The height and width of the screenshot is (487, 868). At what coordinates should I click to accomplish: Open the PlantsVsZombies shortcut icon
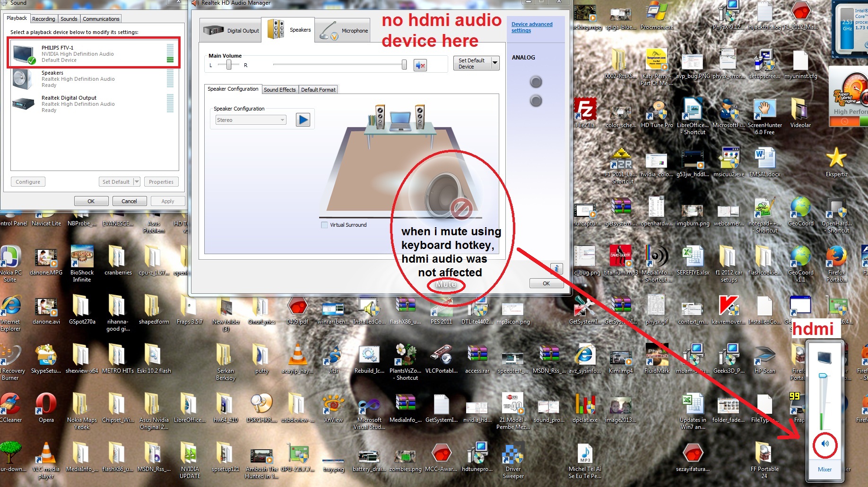tap(405, 362)
